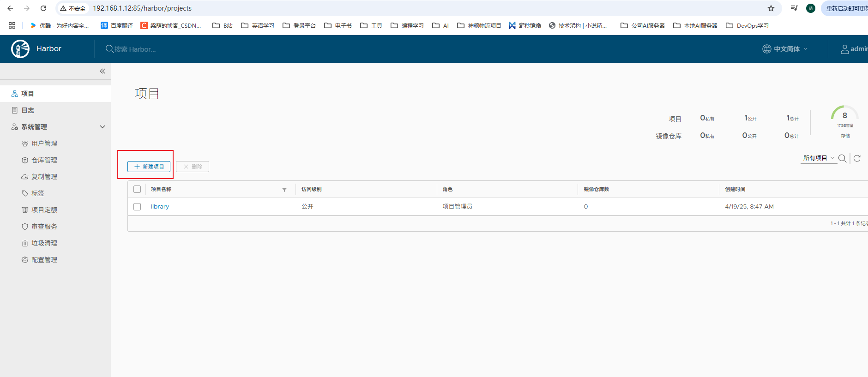Expand the 系统管理 section chevron
This screenshot has height=377, width=868.
click(102, 127)
